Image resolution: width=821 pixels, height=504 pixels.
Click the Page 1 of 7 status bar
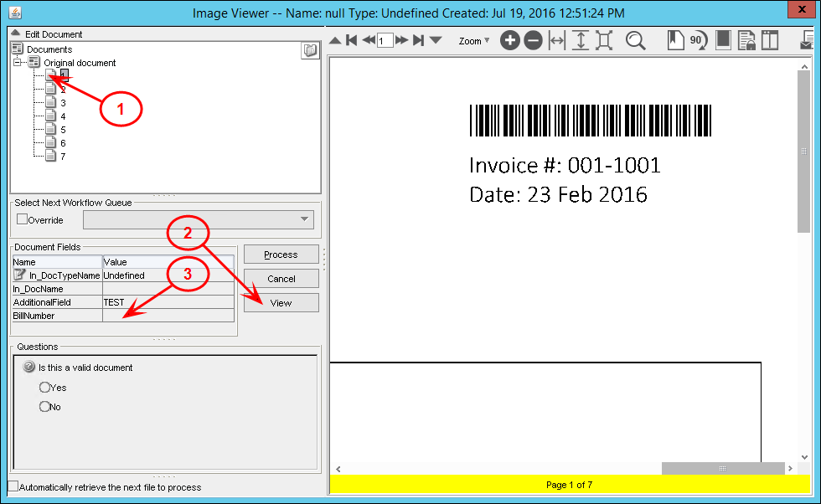570,485
